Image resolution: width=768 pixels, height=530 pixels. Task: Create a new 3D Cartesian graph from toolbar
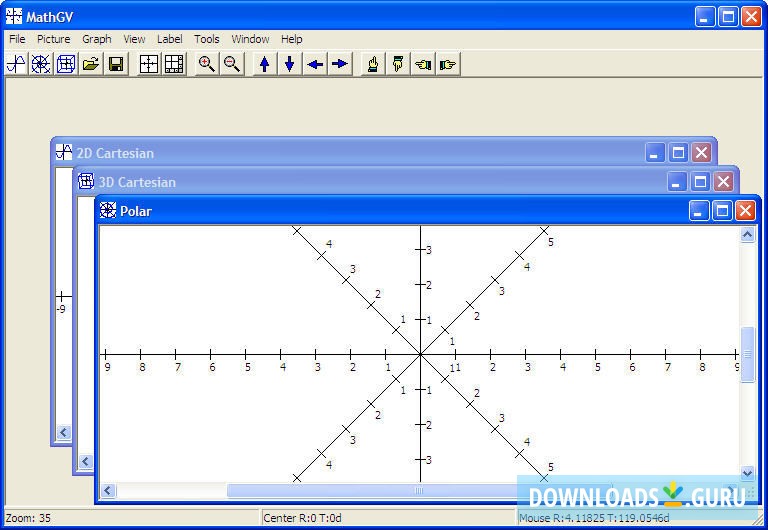pyautogui.click(x=66, y=64)
